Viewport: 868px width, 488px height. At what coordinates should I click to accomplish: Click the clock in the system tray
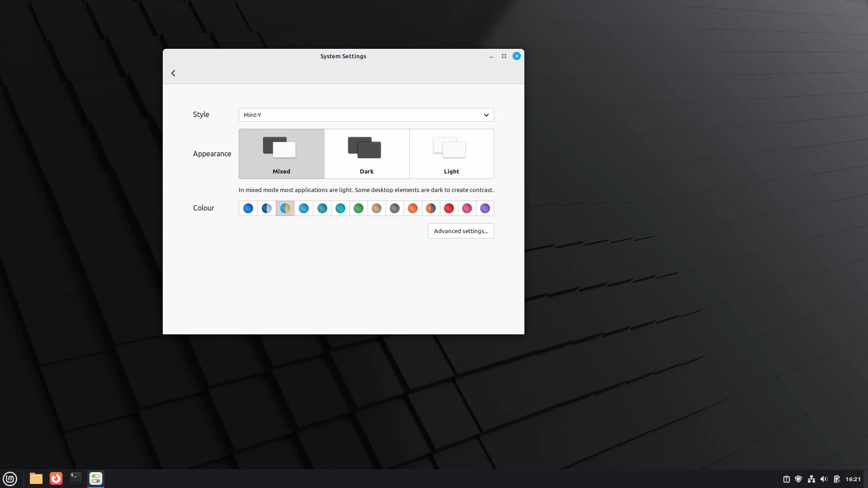coord(854,479)
